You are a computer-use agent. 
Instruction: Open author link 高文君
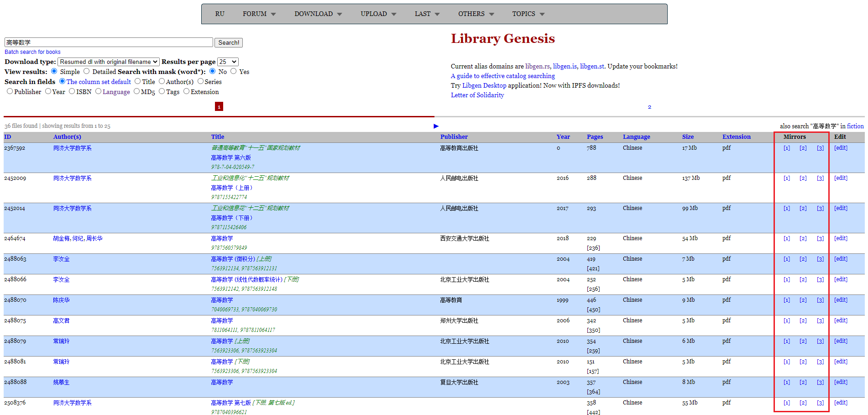click(x=61, y=320)
